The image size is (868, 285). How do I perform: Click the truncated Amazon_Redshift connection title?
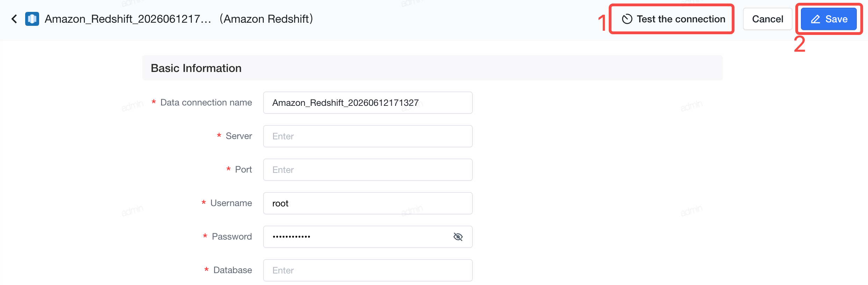(x=128, y=19)
